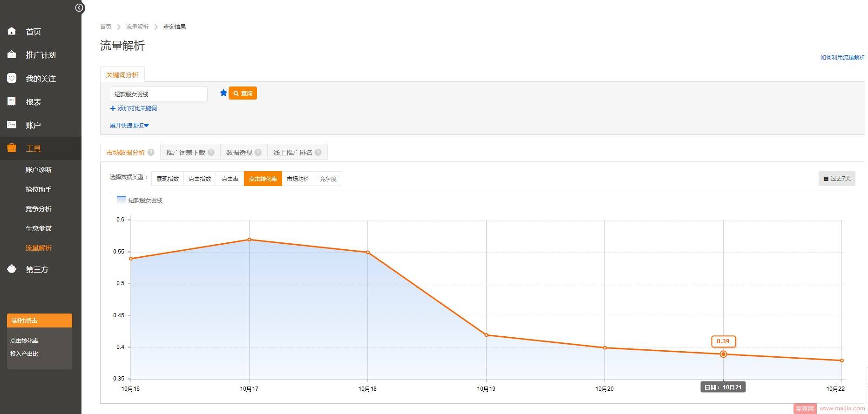Click 点击转化率 in realtime panel
Image resolution: width=868 pixels, height=414 pixels.
(24, 341)
